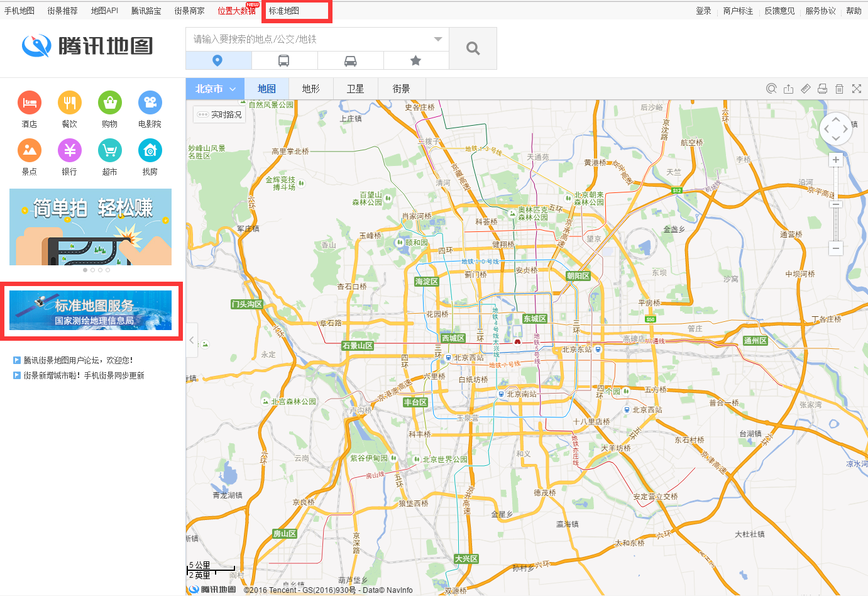Screen dimensions: 868x596
Task: Open the 腾讯街景地图用户论坛 announcement link
Action: coord(78,360)
